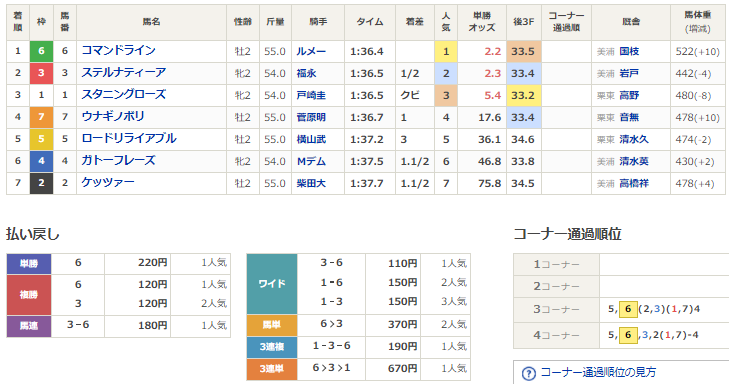The width and height of the screenshot is (729, 384).
Task: Open horse page for ガトーフレーズ
Action: click(x=119, y=160)
